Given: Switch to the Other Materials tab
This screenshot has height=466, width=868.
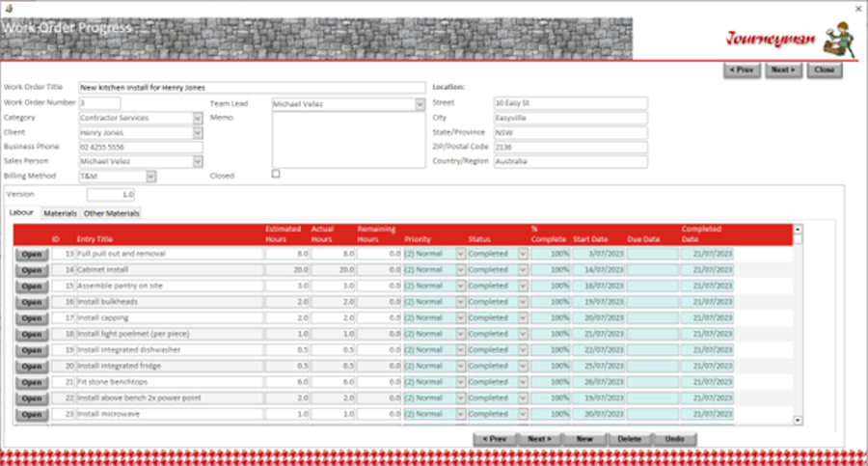Looking at the screenshot, I should tap(111, 213).
